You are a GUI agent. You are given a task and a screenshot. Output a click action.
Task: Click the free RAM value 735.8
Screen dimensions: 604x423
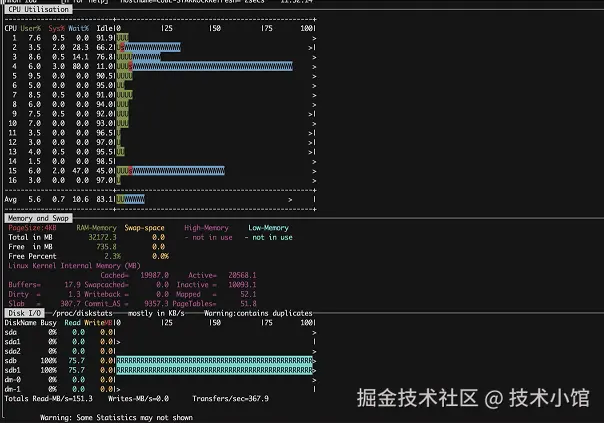pos(106,247)
